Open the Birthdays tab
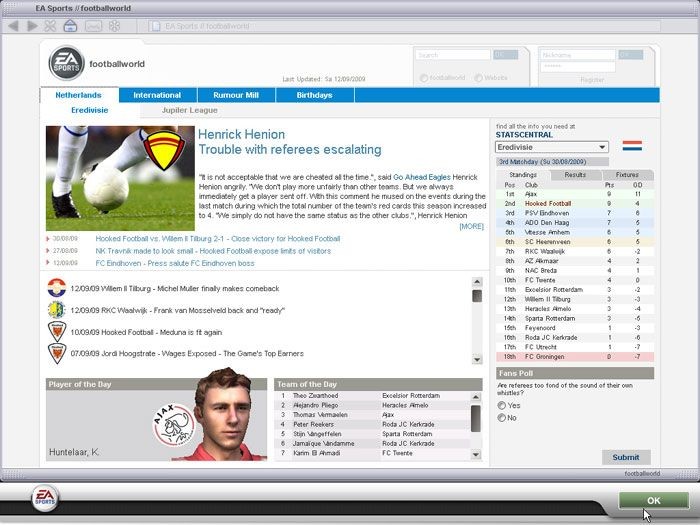The width and height of the screenshot is (700, 525). [x=315, y=95]
